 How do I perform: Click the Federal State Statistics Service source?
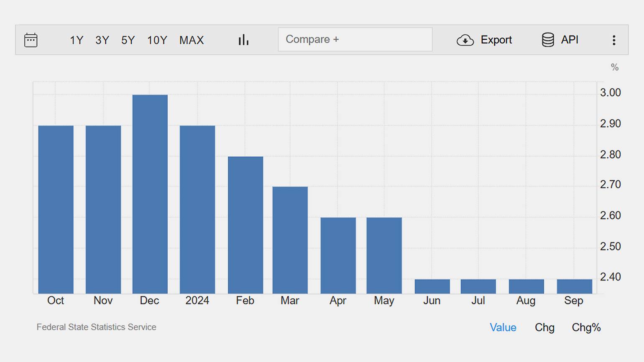click(x=96, y=327)
